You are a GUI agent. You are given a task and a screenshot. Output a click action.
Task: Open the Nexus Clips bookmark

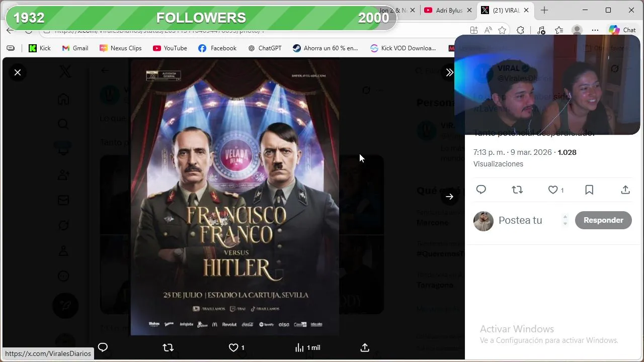tap(120, 48)
